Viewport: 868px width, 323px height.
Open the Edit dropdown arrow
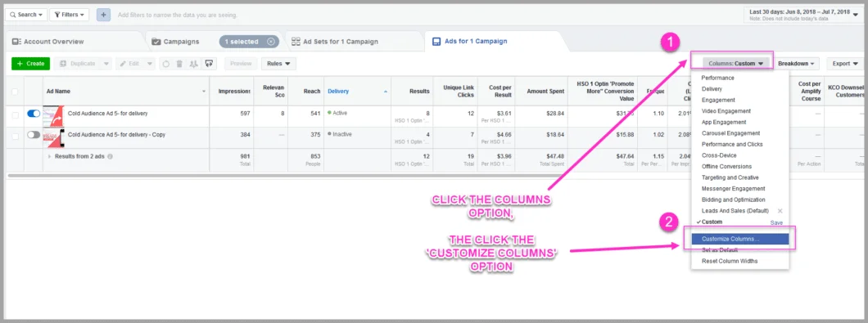pos(150,64)
